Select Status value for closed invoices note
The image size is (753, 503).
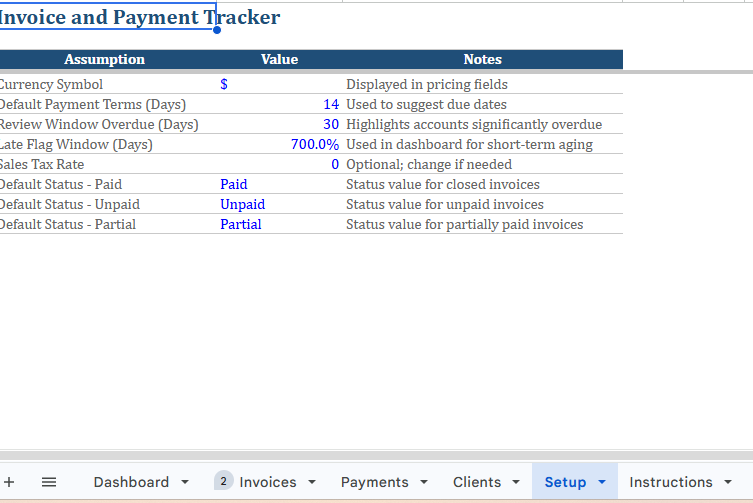coord(483,184)
